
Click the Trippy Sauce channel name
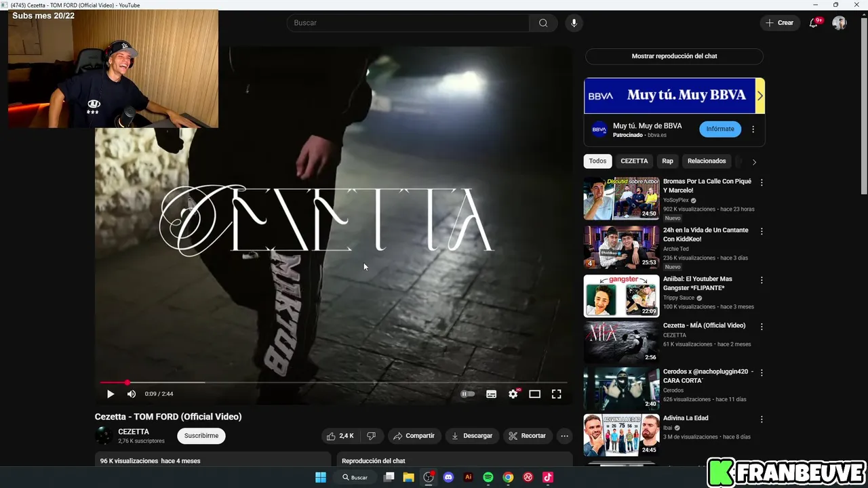pyautogui.click(x=679, y=298)
